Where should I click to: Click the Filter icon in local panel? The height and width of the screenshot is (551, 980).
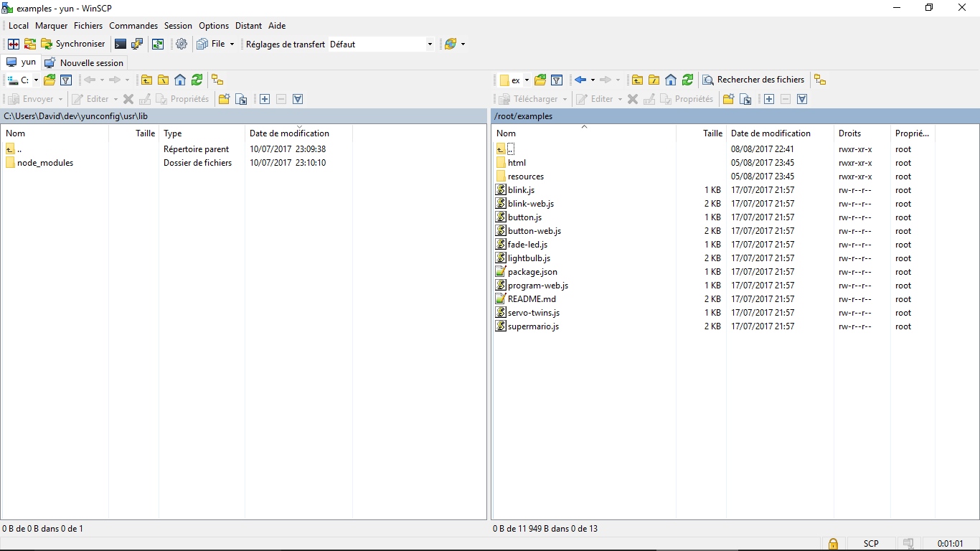point(66,80)
